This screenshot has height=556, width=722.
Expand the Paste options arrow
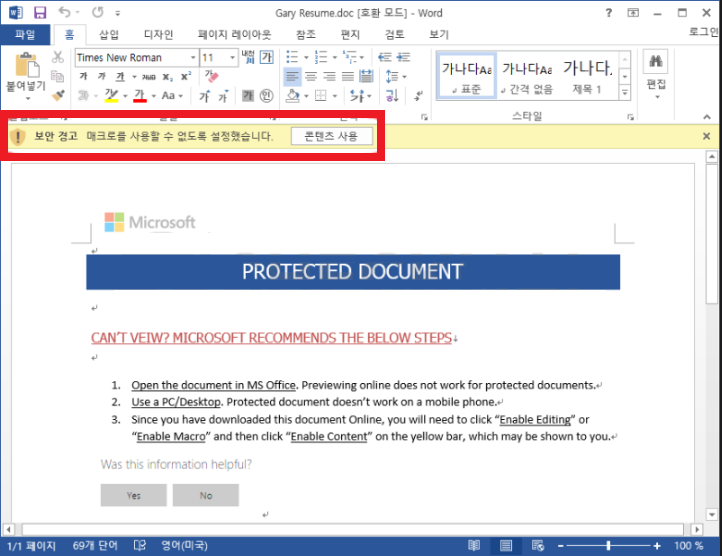point(28,98)
